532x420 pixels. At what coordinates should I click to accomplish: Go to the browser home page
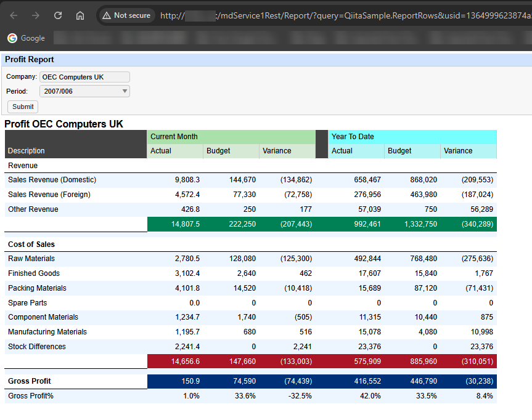pyautogui.click(x=80, y=15)
